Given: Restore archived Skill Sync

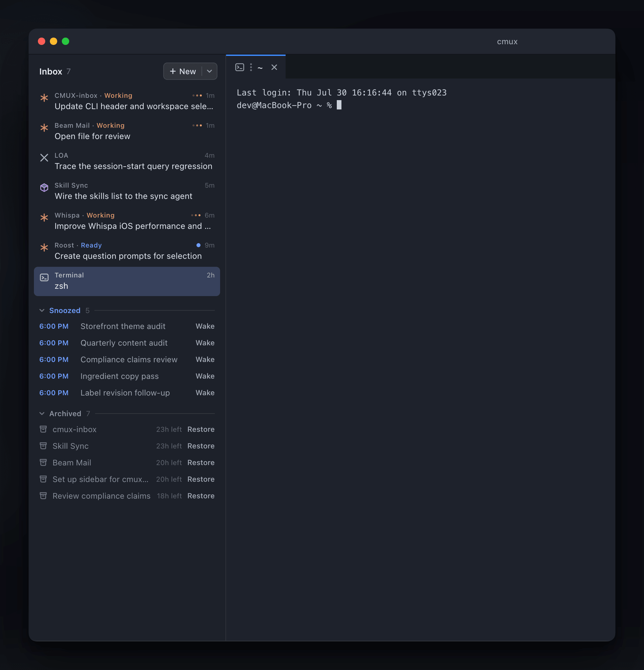Looking at the screenshot, I should pyautogui.click(x=201, y=446).
